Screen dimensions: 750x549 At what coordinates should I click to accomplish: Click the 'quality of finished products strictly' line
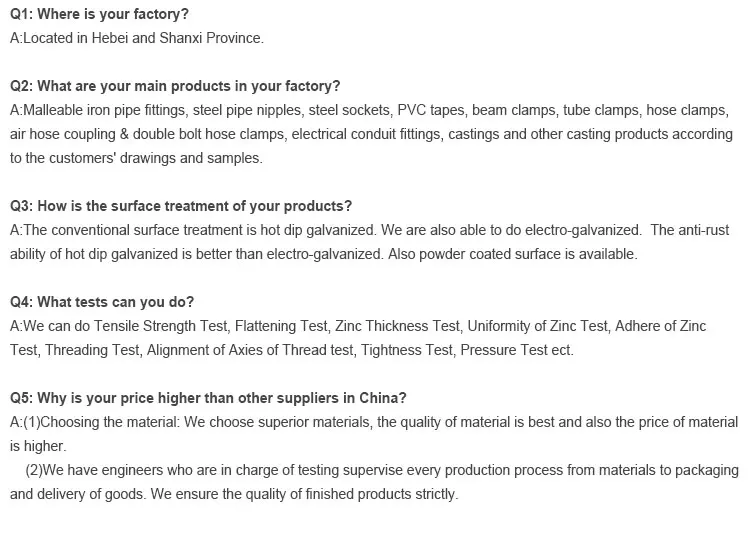click(340, 494)
